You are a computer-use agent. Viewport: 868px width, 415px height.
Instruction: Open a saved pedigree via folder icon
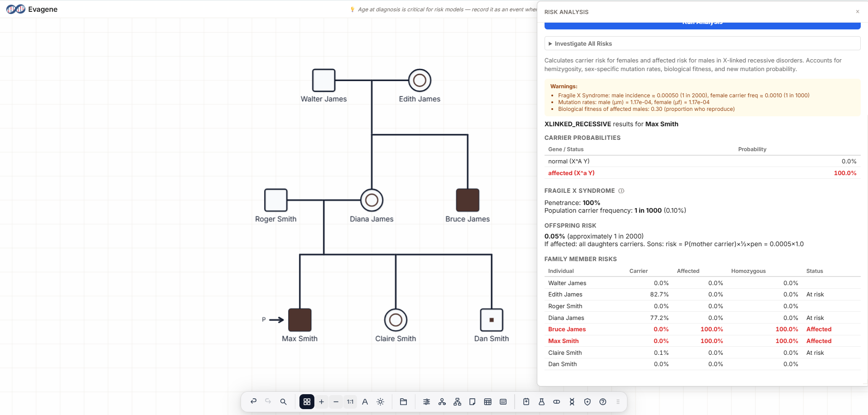point(403,401)
